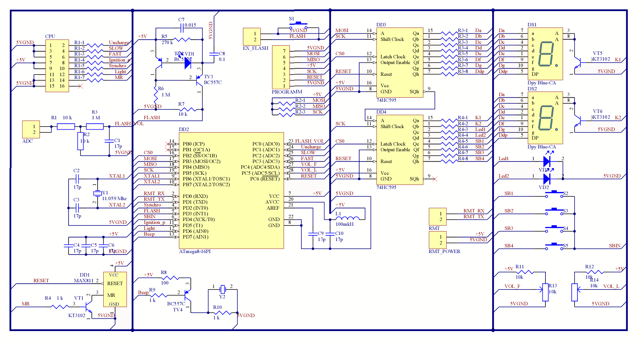The image size is (644, 345).
Task: Select the Y2 buzzer component symbol
Action: (222, 289)
